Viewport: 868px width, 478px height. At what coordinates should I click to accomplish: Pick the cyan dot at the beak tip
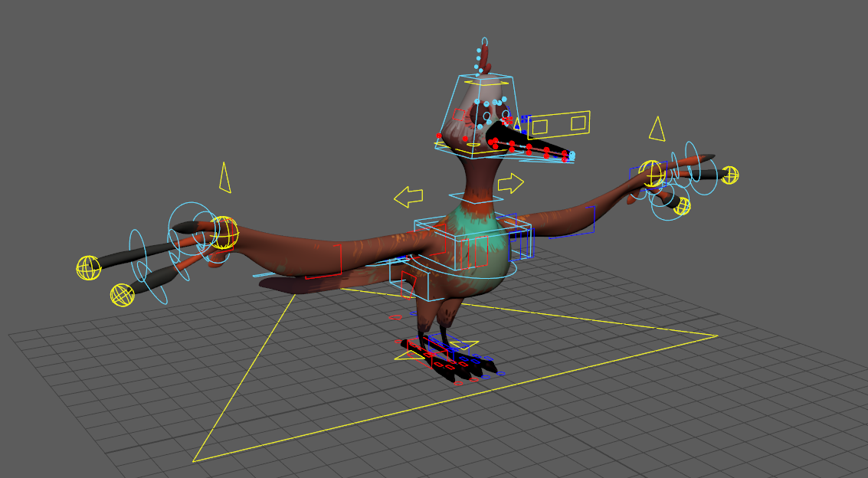(x=572, y=156)
